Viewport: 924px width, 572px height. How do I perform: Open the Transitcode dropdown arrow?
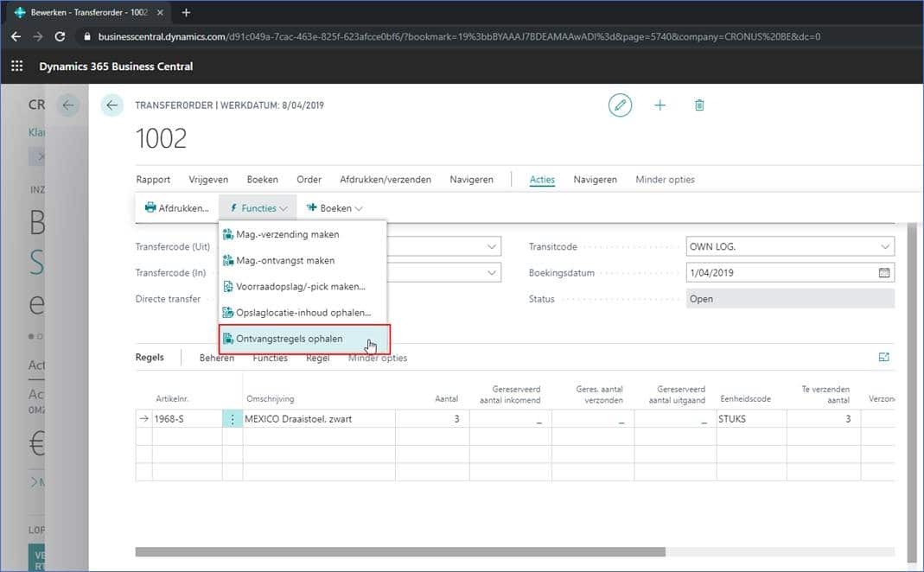(x=884, y=247)
